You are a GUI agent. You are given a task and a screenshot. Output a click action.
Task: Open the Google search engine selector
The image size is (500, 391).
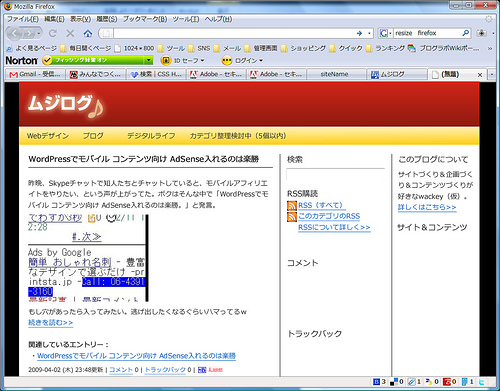[x=386, y=33]
